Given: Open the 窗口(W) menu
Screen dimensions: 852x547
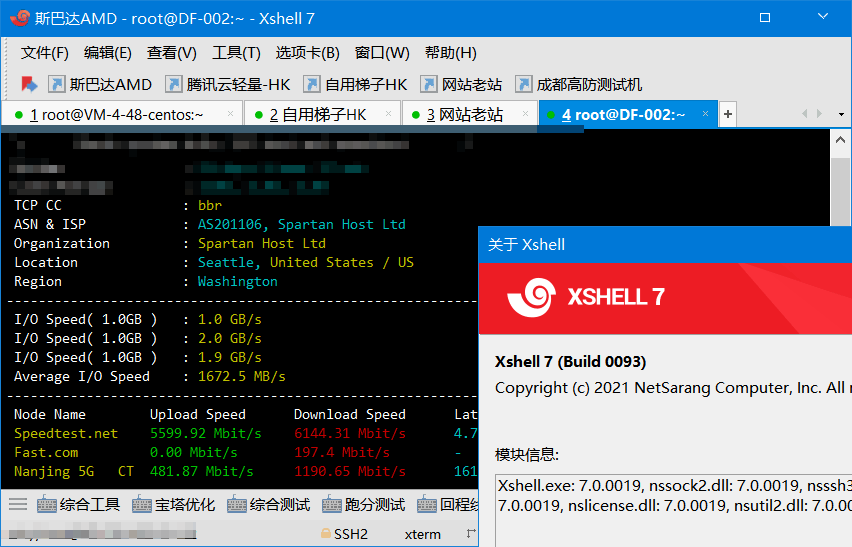Looking at the screenshot, I should (382, 53).
